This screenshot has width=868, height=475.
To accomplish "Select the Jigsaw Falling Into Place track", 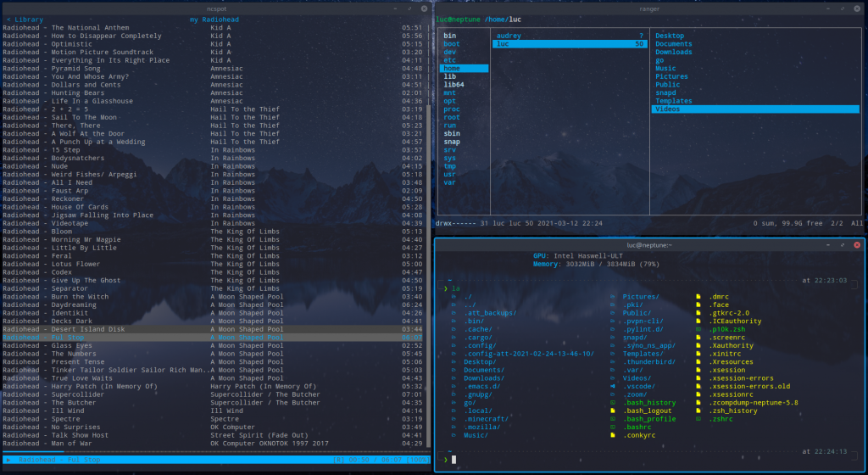I will (213, 215).
